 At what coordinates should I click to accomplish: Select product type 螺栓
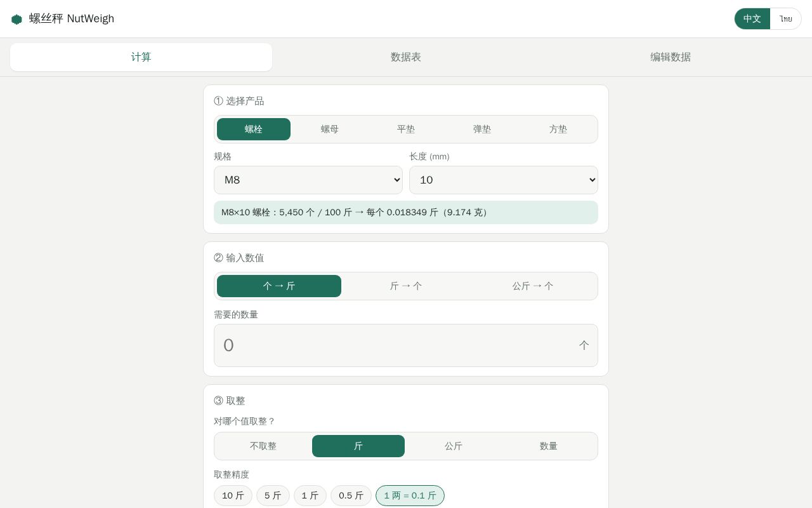(254, 129)
